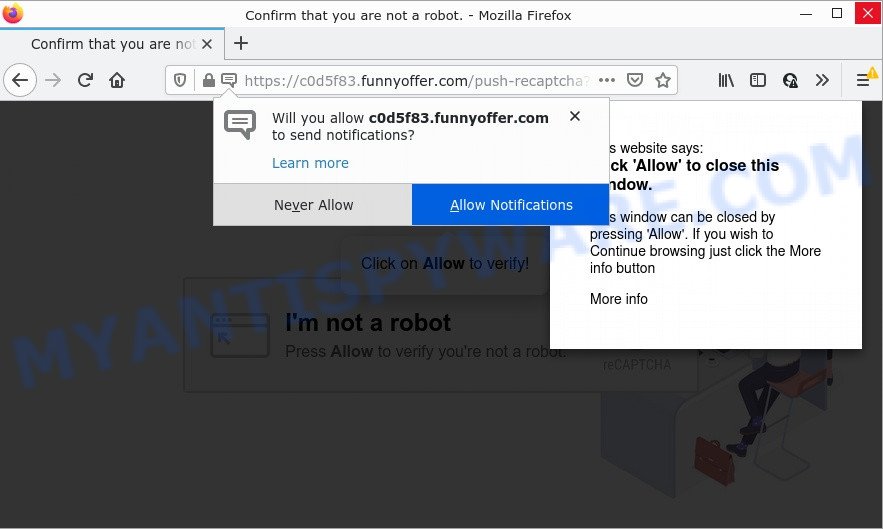Maximize the Firefox window

[x=837, y=14]
